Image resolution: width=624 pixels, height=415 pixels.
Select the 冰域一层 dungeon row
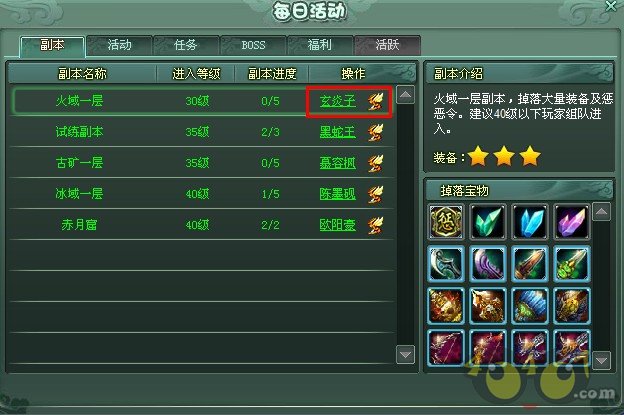click(x=201, y=194)
